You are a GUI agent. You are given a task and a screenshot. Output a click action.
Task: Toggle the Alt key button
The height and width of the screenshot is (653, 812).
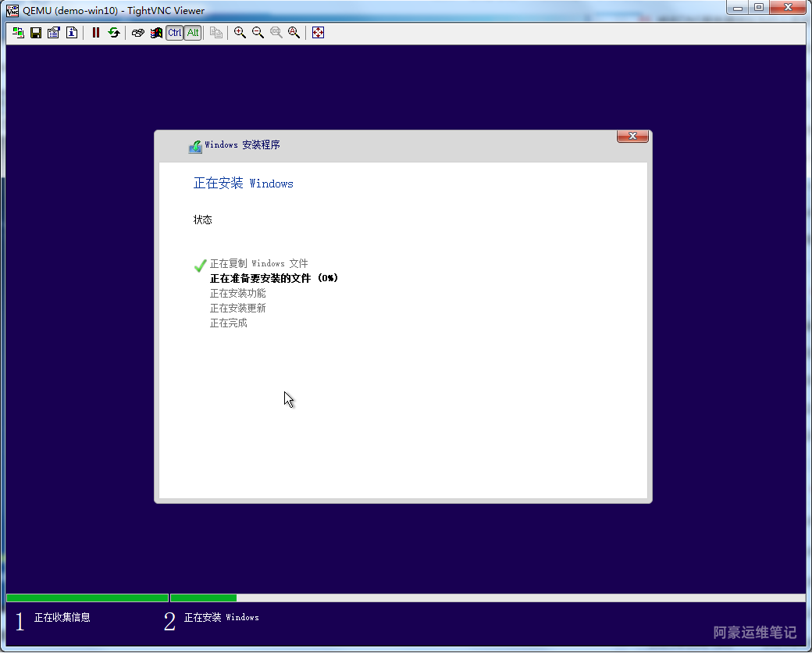click(x=193, y=33)
